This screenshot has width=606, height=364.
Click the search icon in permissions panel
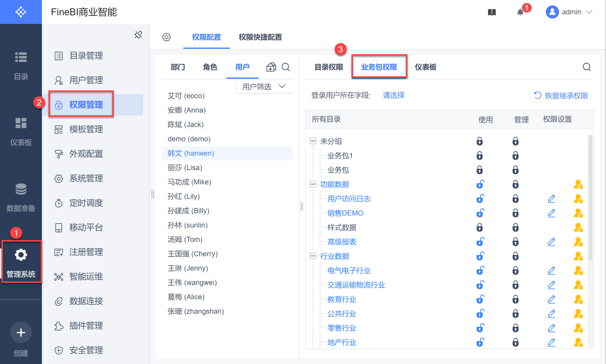coord(587,67)
